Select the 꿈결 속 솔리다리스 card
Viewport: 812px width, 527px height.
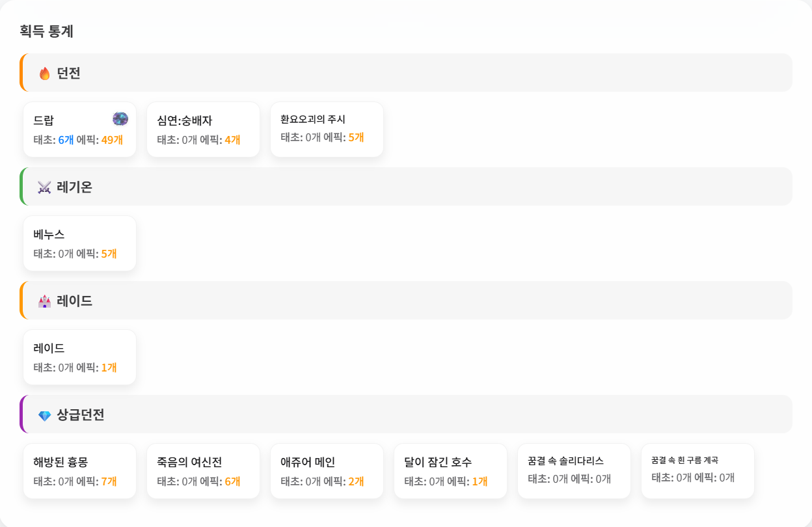click(574, 471)
